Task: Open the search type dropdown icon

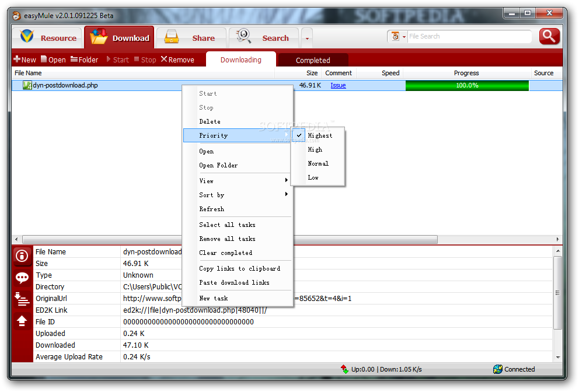Action: (398, 36)
